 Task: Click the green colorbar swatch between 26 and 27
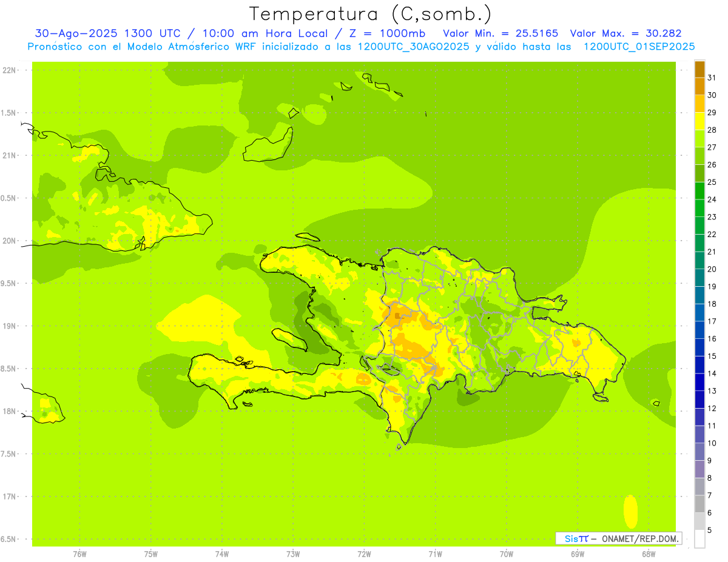699,156
